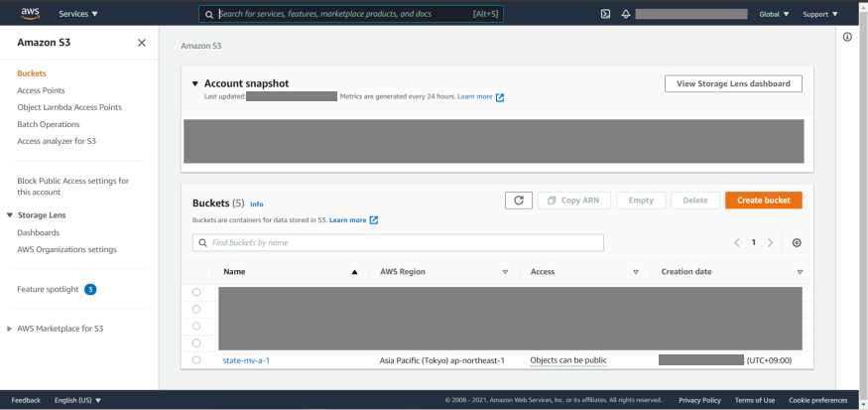Expand AWS Marketplace for S3 section
The image size is (868, 410).
point(10,329)
